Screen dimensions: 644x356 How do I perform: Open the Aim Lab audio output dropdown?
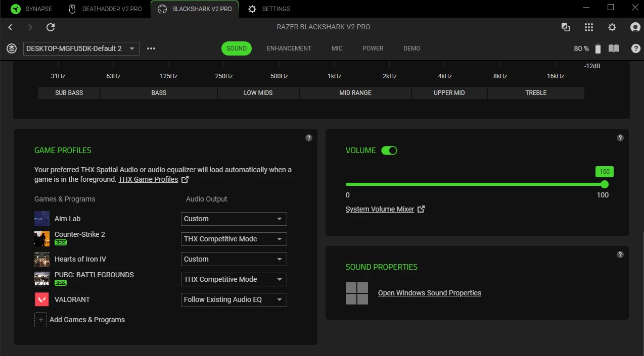[x=234, y=219]
